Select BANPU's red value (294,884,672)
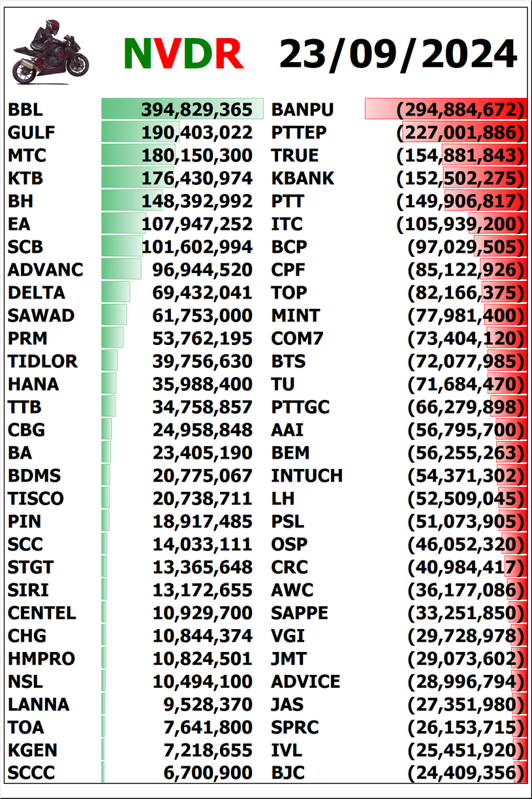The image size is (532, 799). (460, 110)
